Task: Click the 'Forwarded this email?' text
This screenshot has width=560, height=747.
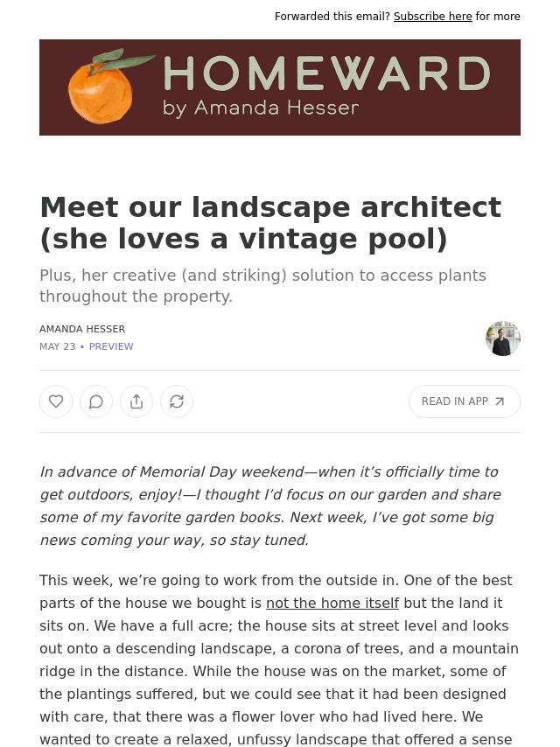Action: pos(332,17)
